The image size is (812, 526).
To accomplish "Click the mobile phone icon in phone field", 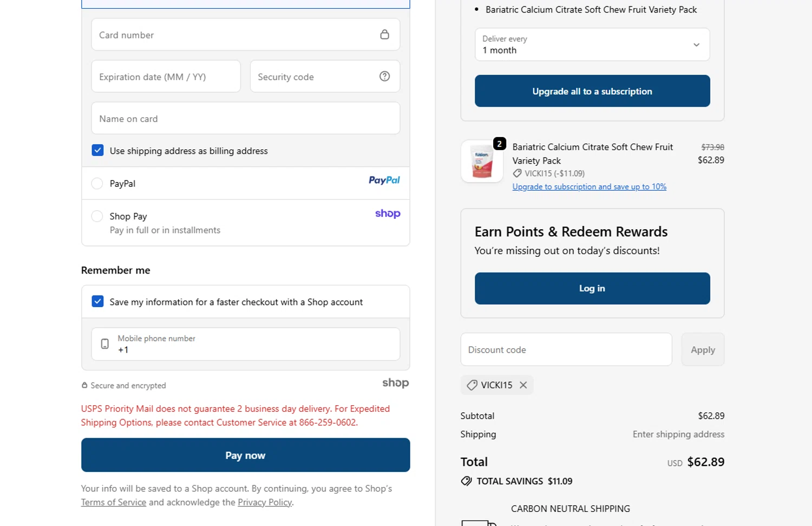I will [105, 344].
